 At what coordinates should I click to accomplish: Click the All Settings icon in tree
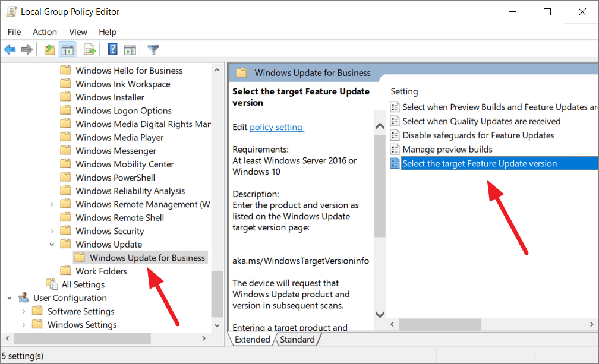click(x=52, y=284)
